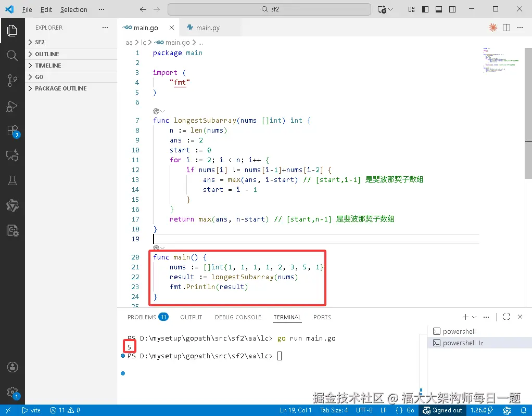Open the AI status icon beside the status bar bell
This screenshot has height=416, width=532.
(x=507, y=410)
